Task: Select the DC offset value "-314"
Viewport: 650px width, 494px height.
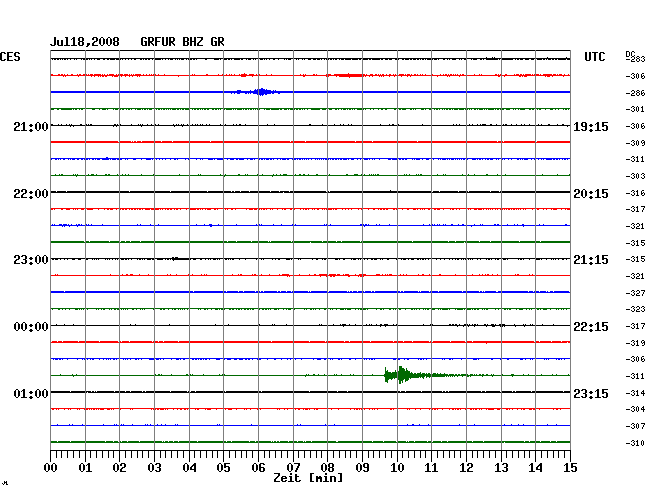Action: pos(635,393)
